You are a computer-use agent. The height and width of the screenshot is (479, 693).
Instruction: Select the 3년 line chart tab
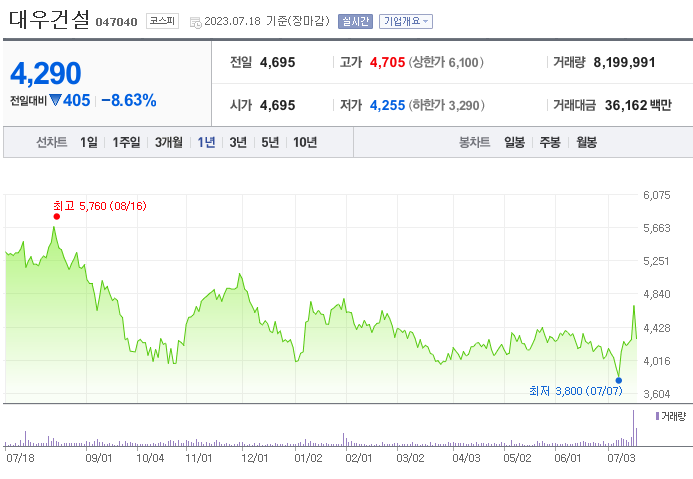point(238,142)
